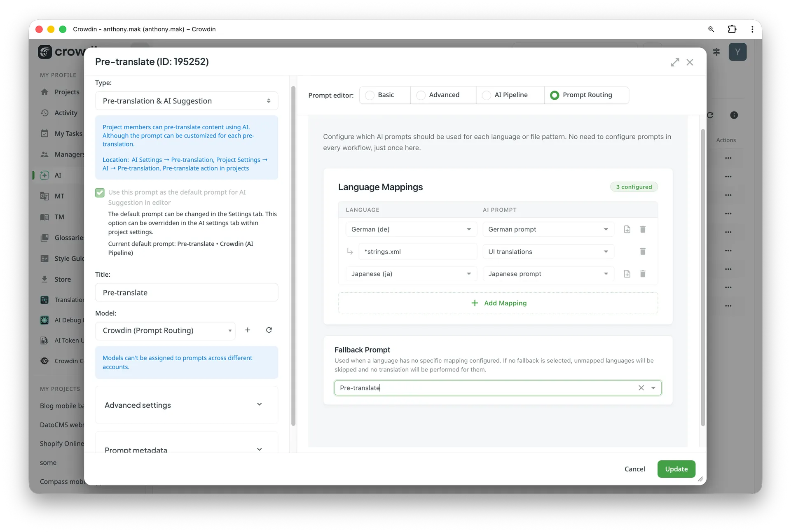Delete the German (de) language mapping
This screenshot has width=791, height=532.
point(643,229)
